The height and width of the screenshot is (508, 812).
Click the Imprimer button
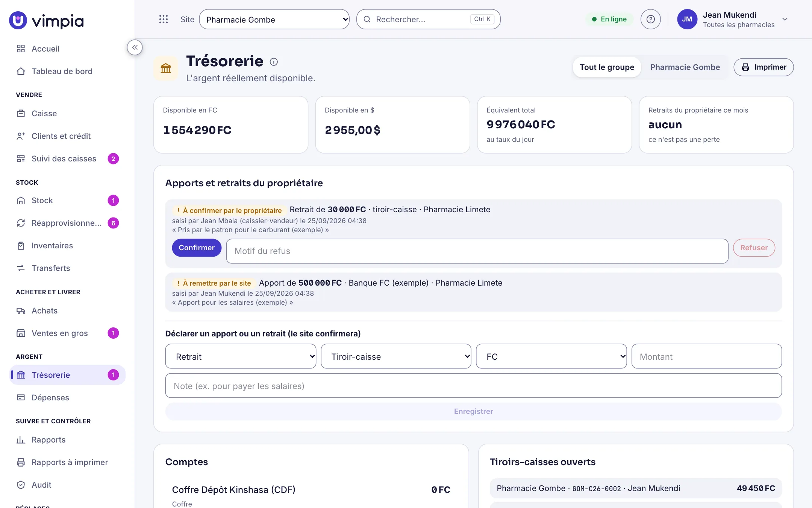[764, 67]
